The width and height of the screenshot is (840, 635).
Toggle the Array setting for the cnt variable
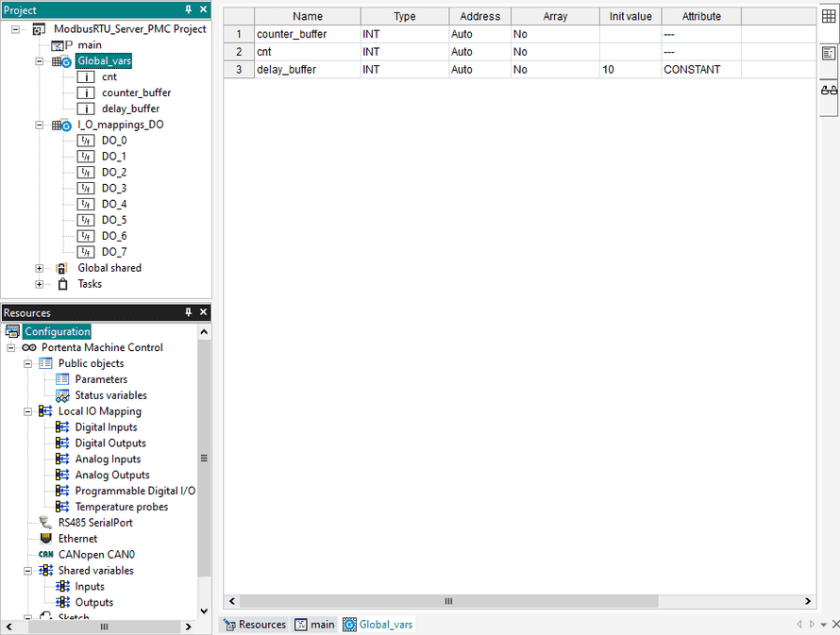coord(555,51)
